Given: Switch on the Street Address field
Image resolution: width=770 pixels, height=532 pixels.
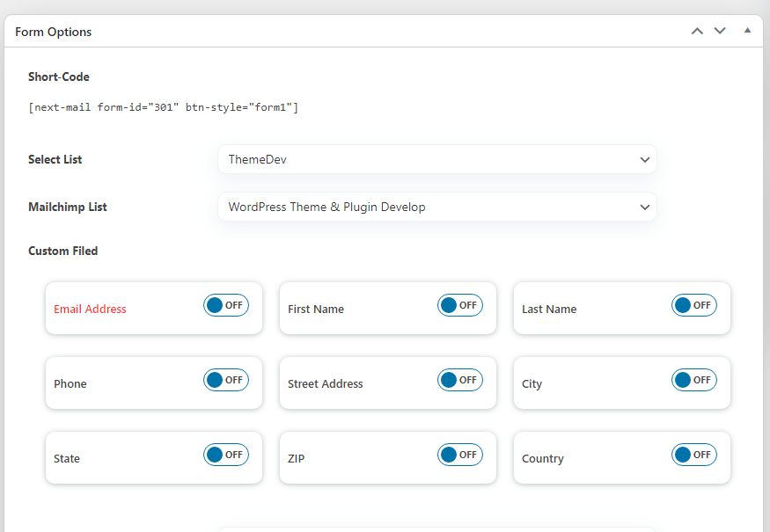Looking at the screenshot, I should pos(460,380).
